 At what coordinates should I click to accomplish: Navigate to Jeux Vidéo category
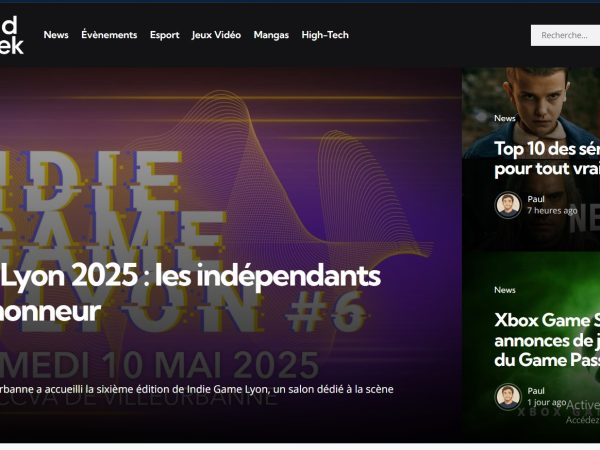coord(216,35)
